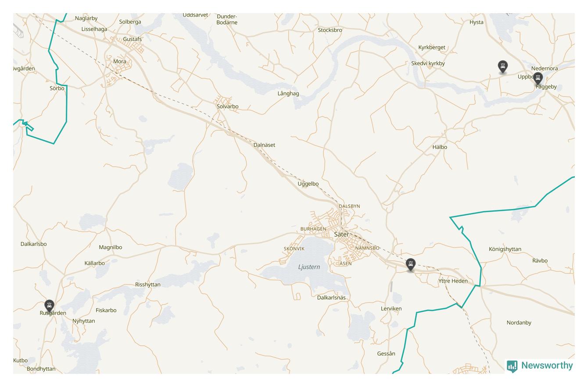Click the Königshyttan place label
The height and width of the screenshot is (387, 588).
pyautogui.click(x=505, y=249)
